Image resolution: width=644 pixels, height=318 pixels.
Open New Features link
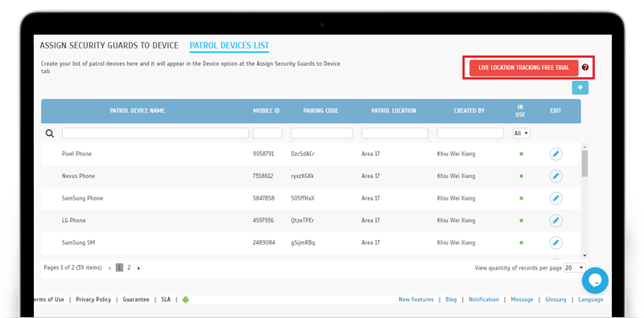416,299
